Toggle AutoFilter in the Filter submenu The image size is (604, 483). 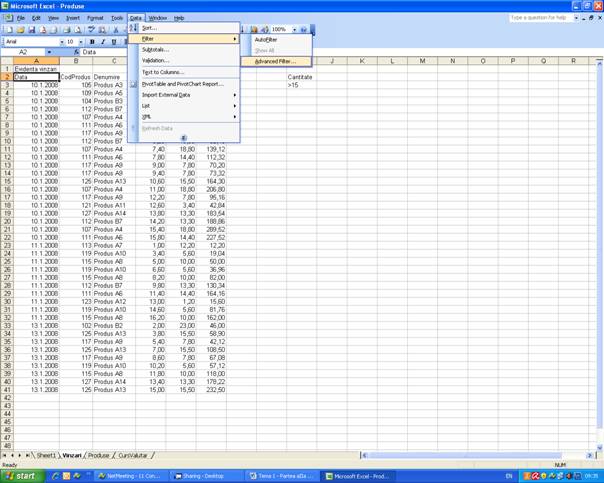click(x=266, y=39)
